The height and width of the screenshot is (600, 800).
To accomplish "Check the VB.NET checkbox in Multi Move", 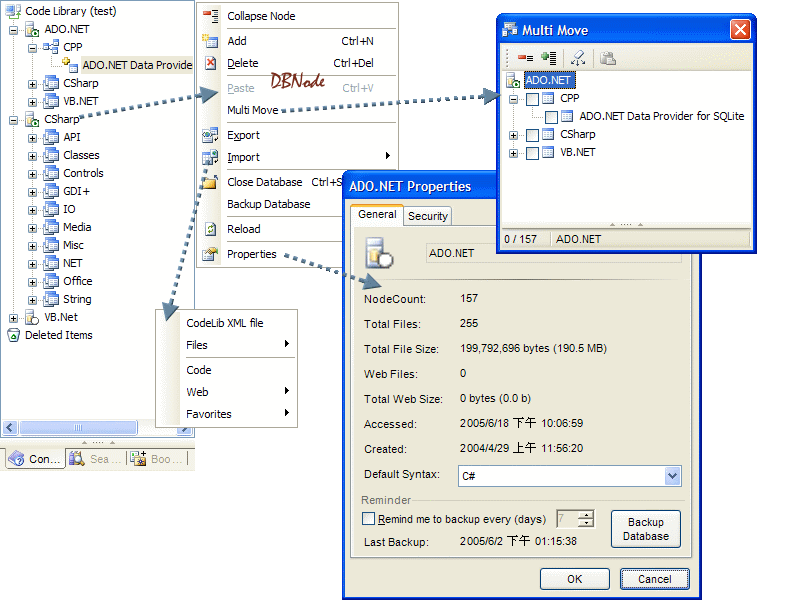I will click(x=532, y=153).
